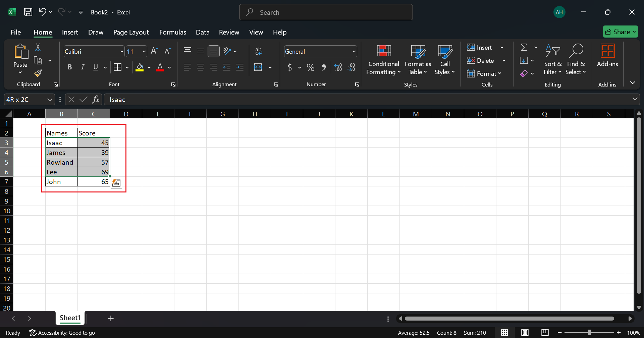
Task: Toggle bold formatting
Action: pyautogui.click(x=70, y=67)
